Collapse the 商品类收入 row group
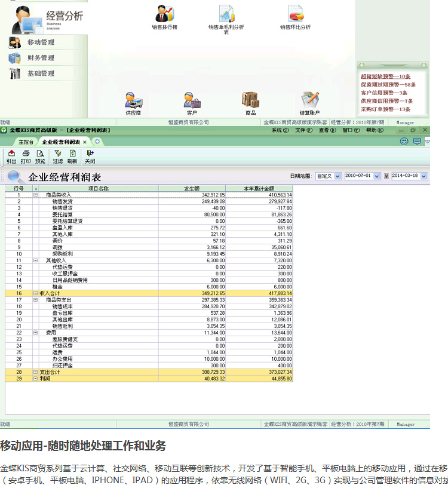Viewport: 448px width, 485px height. (x=36, y=195)
